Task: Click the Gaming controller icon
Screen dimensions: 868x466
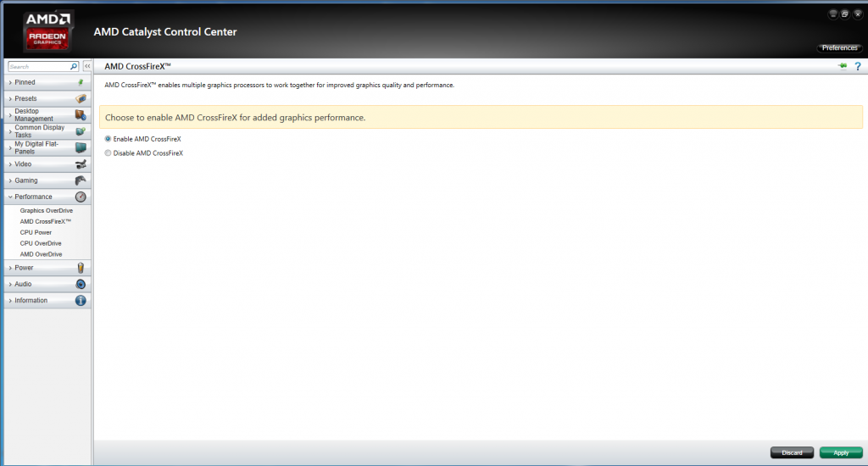Action: [x=81, y=180]
